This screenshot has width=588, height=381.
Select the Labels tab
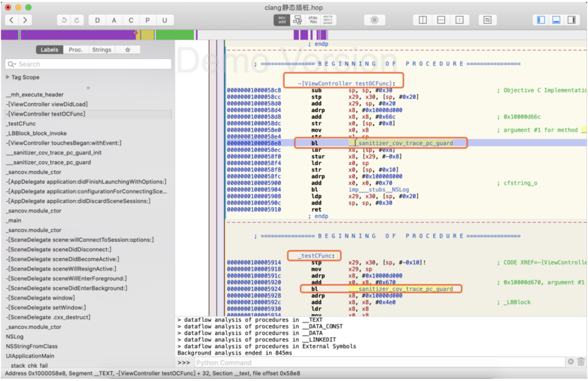coord(49,50)
